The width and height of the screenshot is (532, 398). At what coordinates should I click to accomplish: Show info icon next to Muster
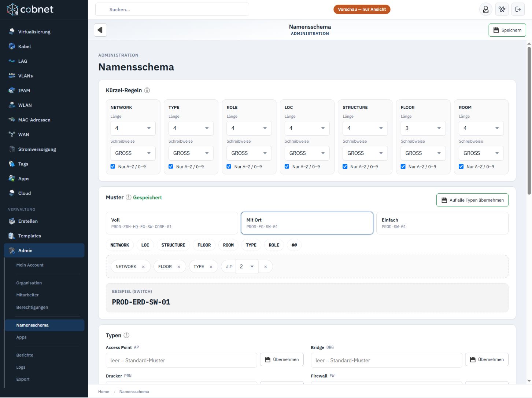pyautogui.click(x=129, y=197)
